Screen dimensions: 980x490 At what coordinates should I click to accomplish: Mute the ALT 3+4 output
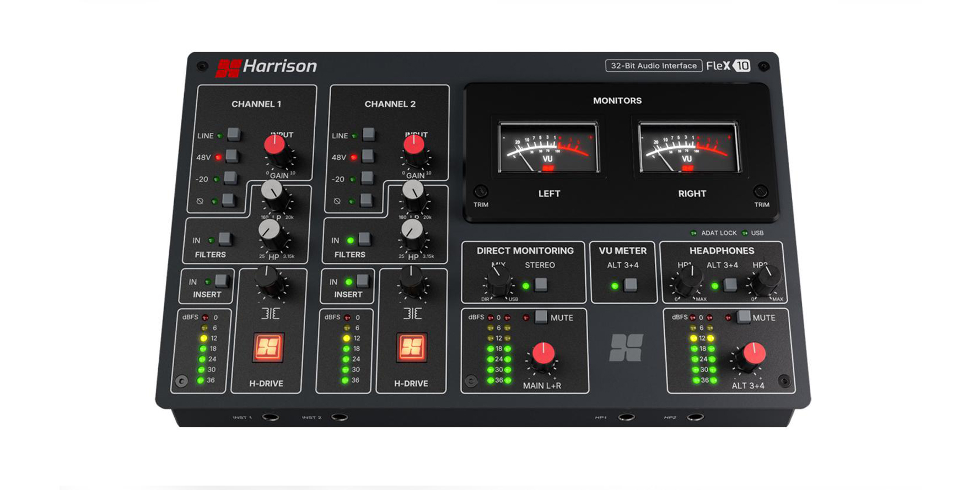pos(744,316)
